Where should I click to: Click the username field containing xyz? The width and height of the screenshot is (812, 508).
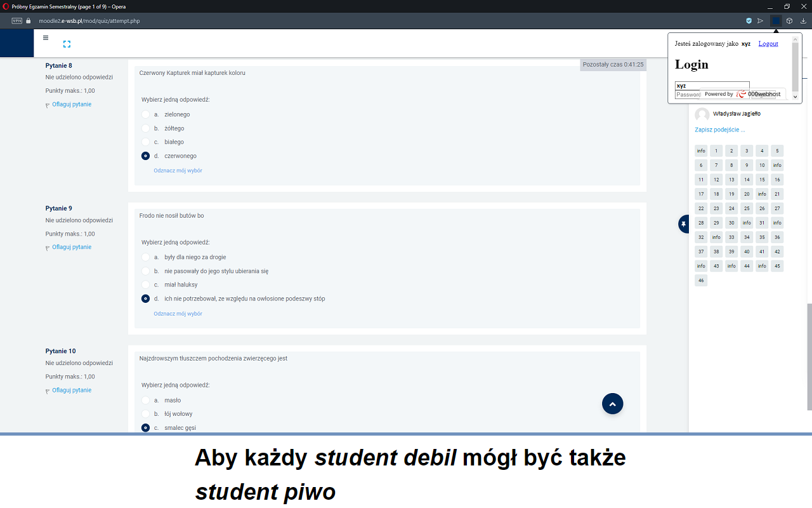tap(712, 85)
